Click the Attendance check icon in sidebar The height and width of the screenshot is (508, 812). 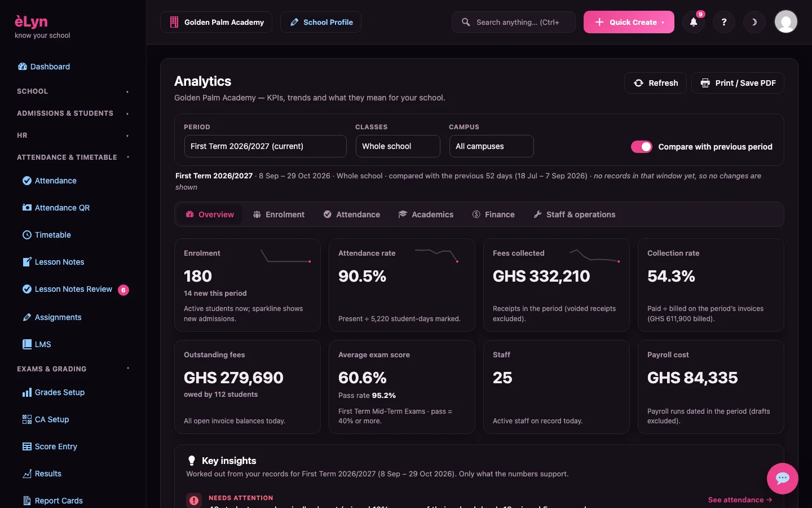coord(27,181)
